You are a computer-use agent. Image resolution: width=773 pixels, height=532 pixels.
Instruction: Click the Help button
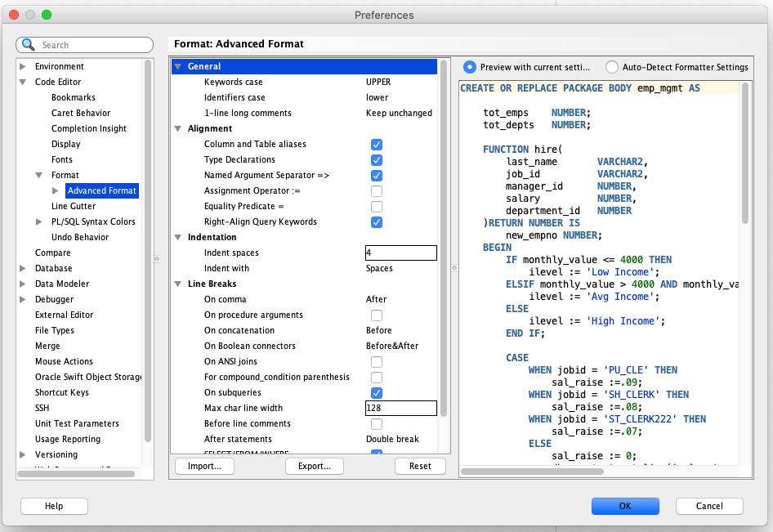coord(54,506)
